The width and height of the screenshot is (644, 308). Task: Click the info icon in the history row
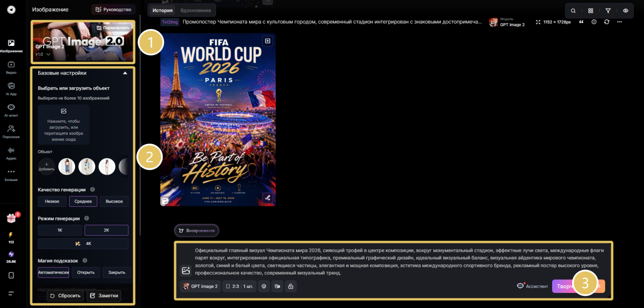(594, 22)
